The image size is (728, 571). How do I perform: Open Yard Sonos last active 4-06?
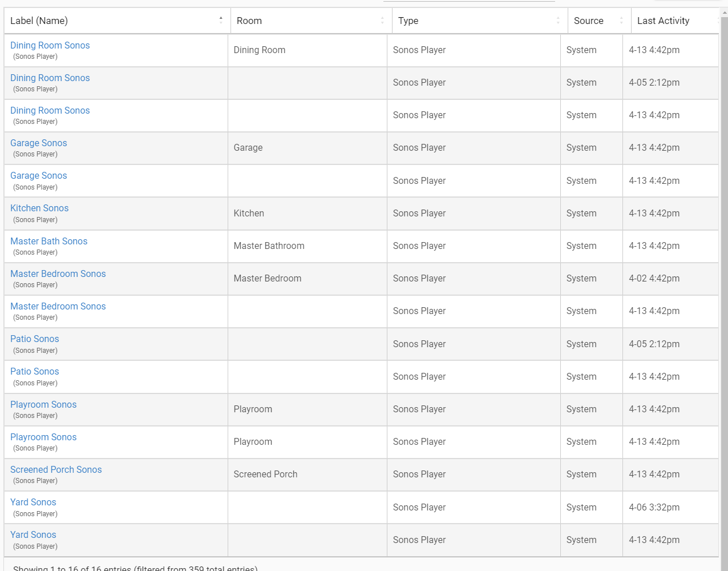(33, 502)
